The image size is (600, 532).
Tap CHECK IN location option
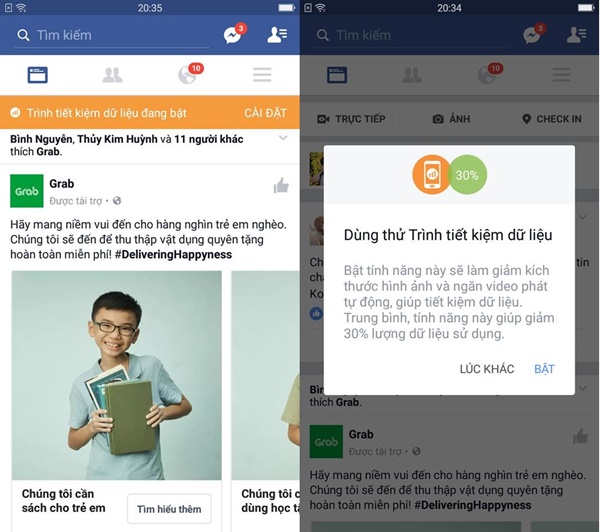coord(551,119)
